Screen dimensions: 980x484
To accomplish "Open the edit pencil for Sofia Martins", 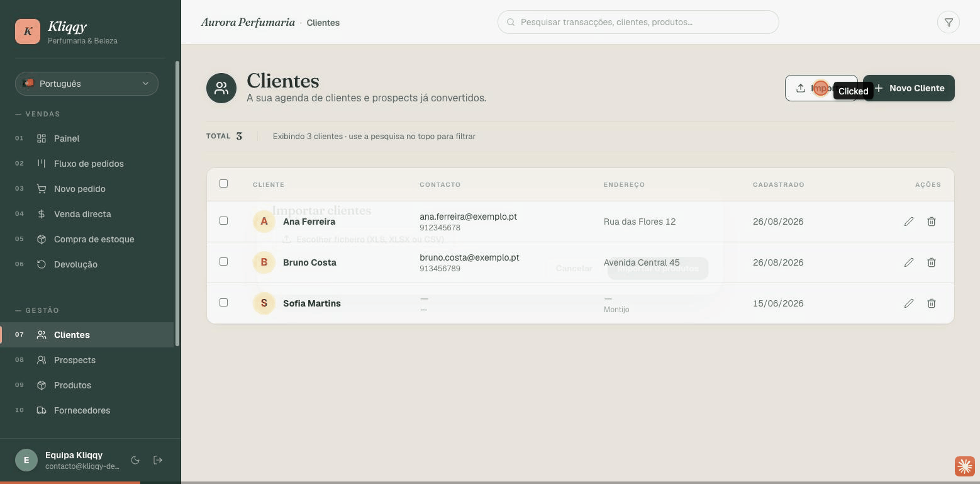I will 909,303.
